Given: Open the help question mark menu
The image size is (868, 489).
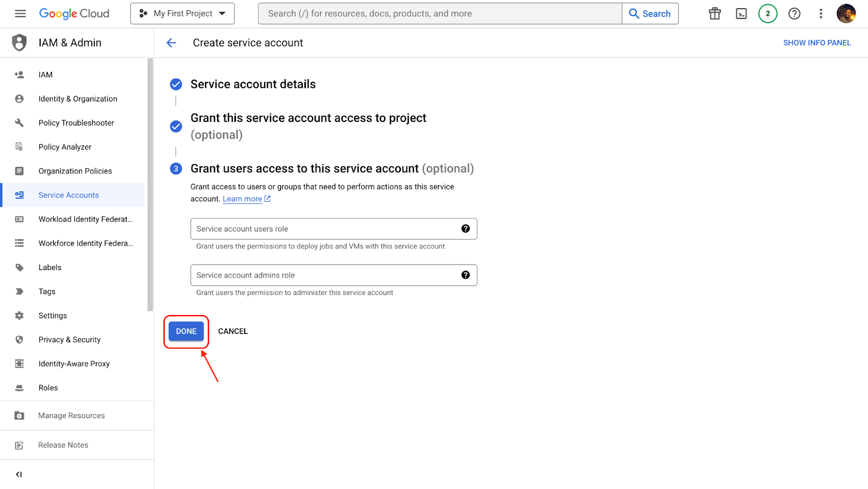Looking at the screenshot, I should [x=794, y=14].
